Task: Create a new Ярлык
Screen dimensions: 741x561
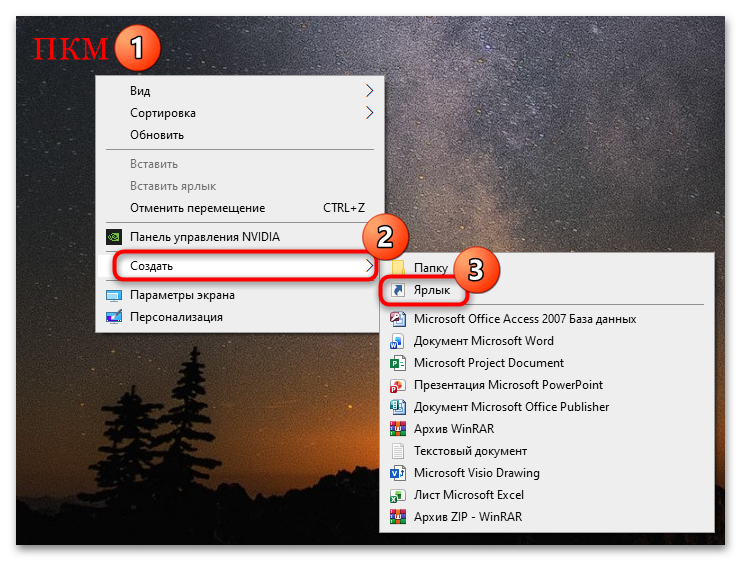Action: pyautogui.click(x=547, y=290)
